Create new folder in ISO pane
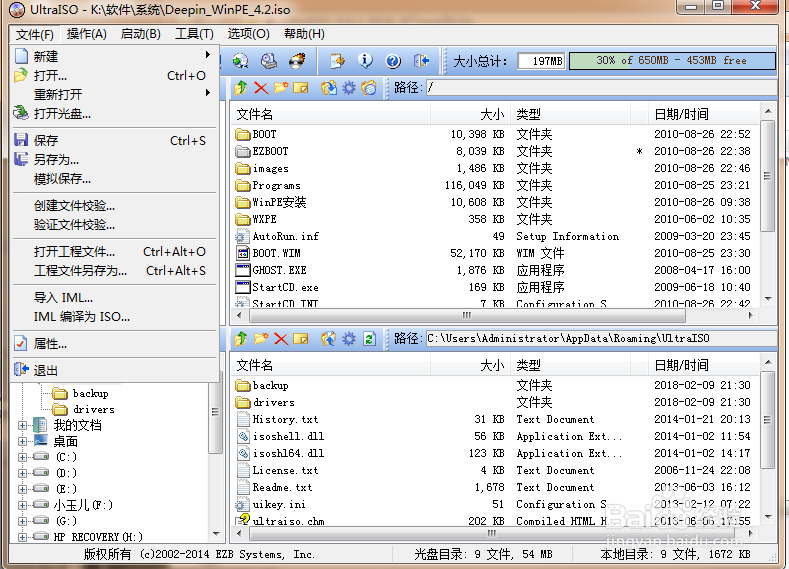The height and width of the screenshot is (569, 789). tap(281, 88)
